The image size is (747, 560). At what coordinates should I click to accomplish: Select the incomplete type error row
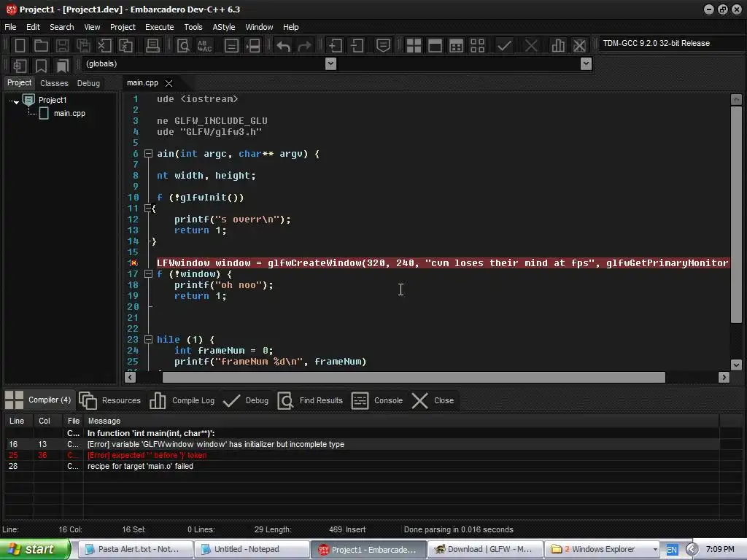coord(362,444)
